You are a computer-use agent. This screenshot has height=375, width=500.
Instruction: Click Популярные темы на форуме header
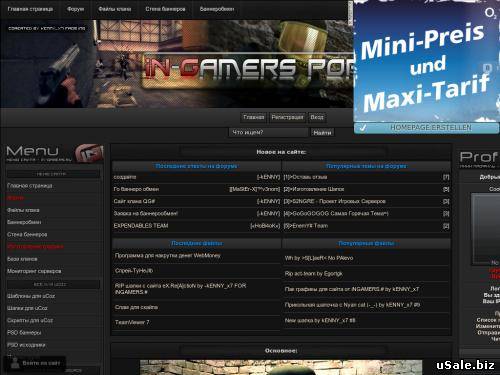(x=366, y=166)
